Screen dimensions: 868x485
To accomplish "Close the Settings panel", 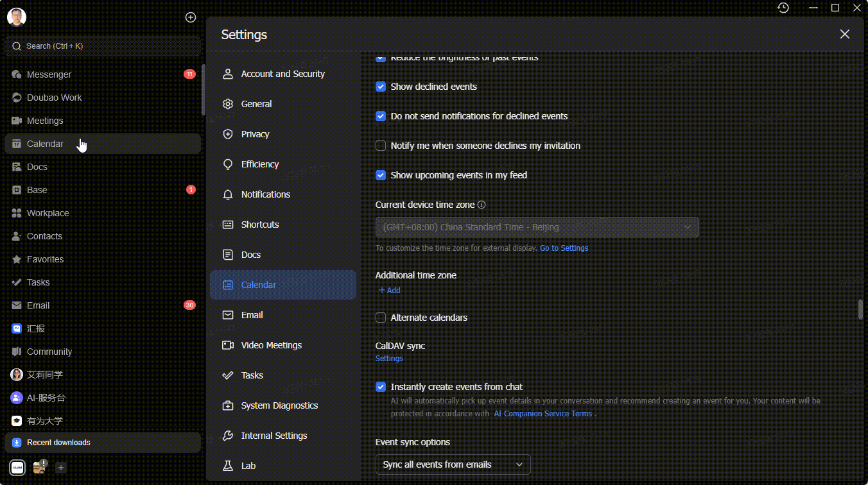I will coord(845,34).
